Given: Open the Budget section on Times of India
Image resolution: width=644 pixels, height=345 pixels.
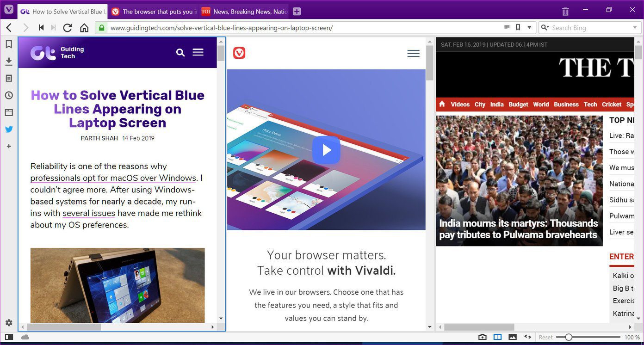Looking at the screenshot, I should click(x=518, y=104).
